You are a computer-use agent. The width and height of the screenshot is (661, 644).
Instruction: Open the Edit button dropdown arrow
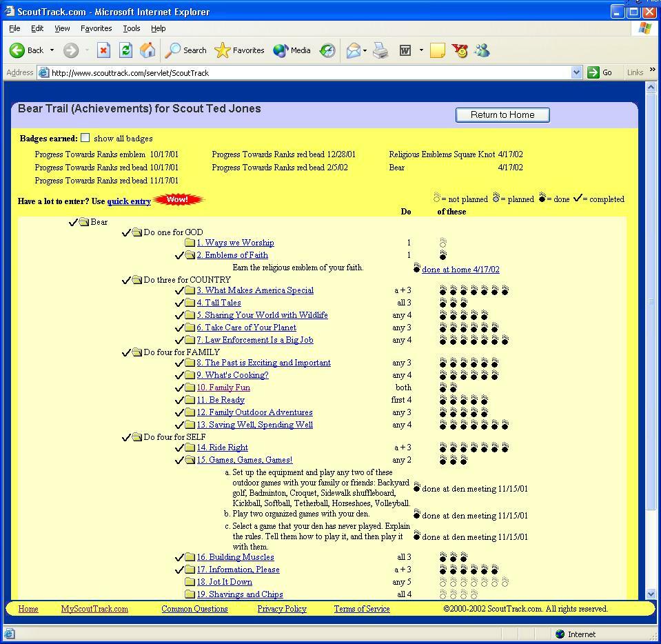[x=421, y=50]
